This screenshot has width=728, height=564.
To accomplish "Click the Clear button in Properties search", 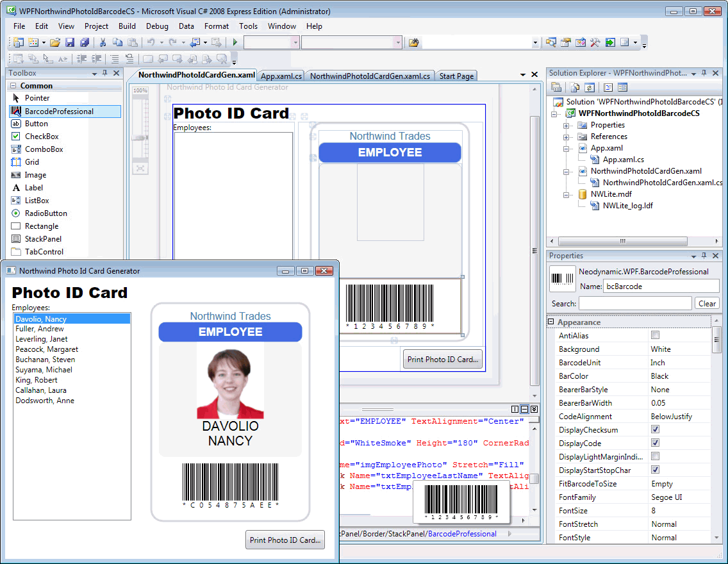I will (x=707, y=304).
